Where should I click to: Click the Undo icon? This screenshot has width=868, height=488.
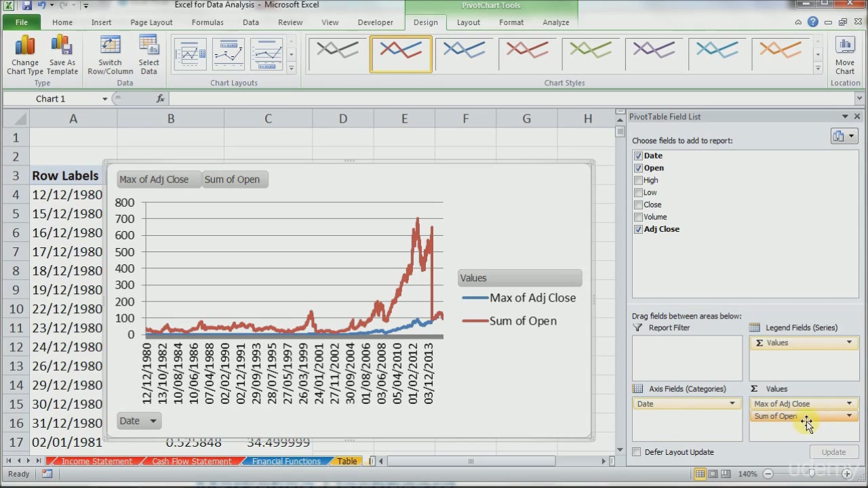point(42,5)
